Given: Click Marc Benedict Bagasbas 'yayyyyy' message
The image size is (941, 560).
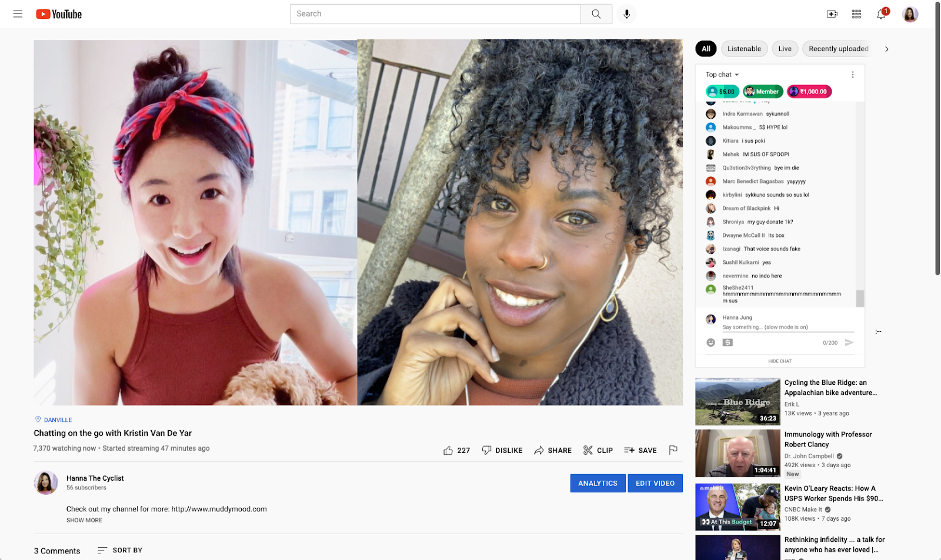Looking at the screenshot, I should 796,182.
